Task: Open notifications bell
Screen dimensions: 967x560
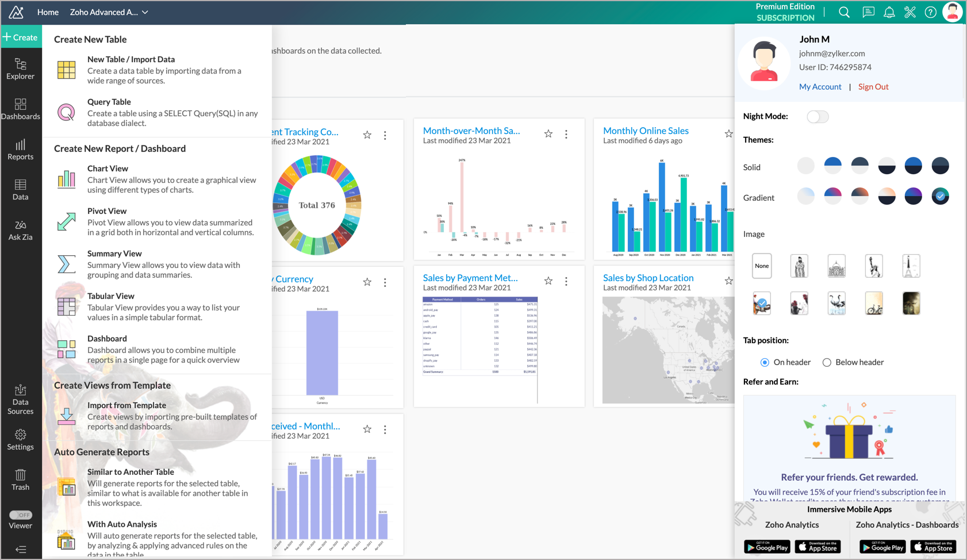Action: pos(889,12)
